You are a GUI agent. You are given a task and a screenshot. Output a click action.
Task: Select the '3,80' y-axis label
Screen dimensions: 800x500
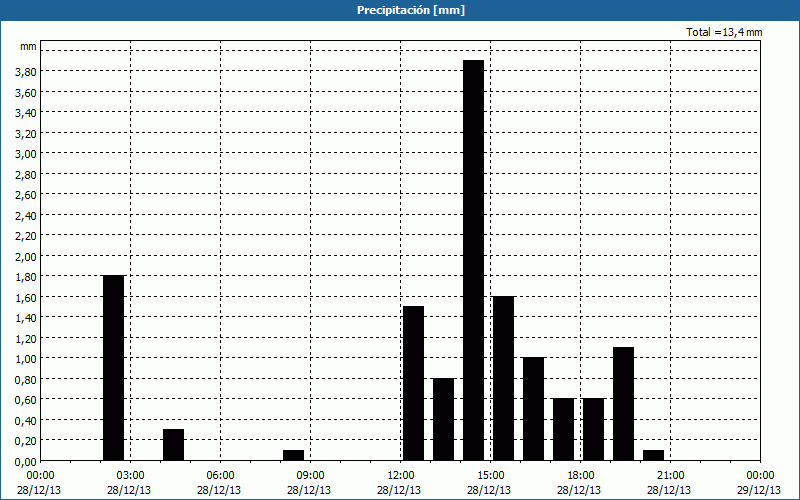click(x=26, y=72)
